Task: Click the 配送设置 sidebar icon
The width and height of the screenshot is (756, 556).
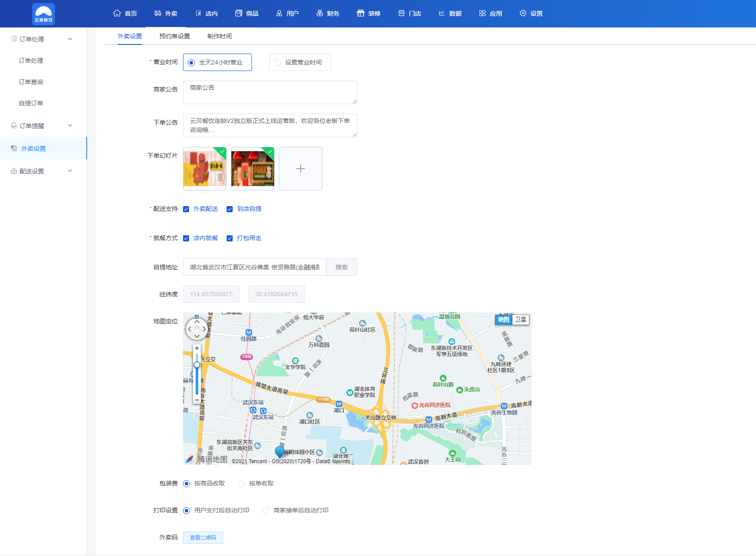Action: [x=14, y=171]
